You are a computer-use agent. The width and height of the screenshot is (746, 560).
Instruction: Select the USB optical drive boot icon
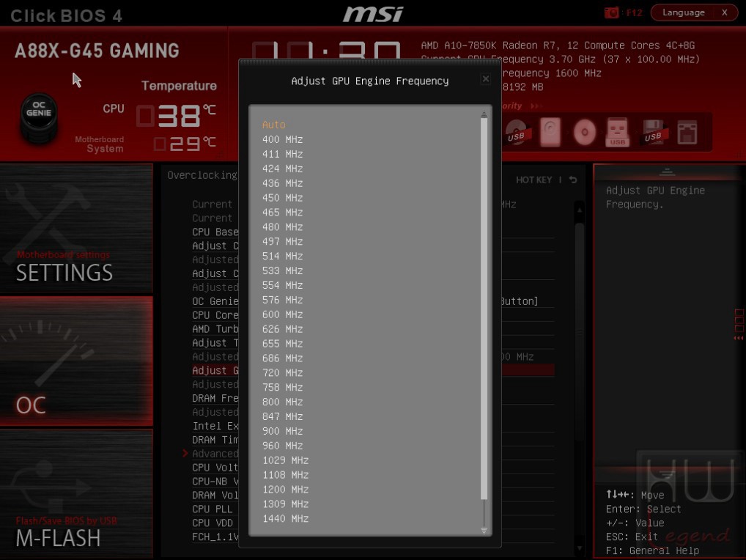517,132
